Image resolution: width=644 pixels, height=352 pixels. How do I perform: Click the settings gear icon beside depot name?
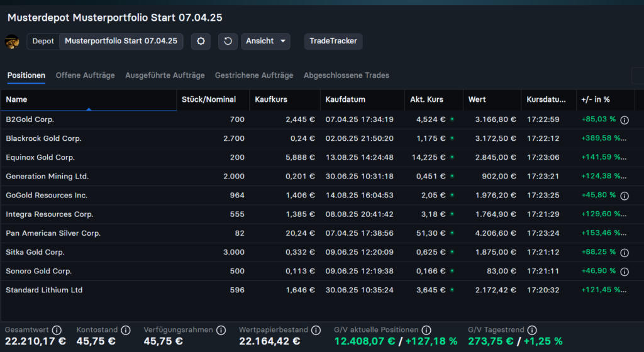click(201, 41)
